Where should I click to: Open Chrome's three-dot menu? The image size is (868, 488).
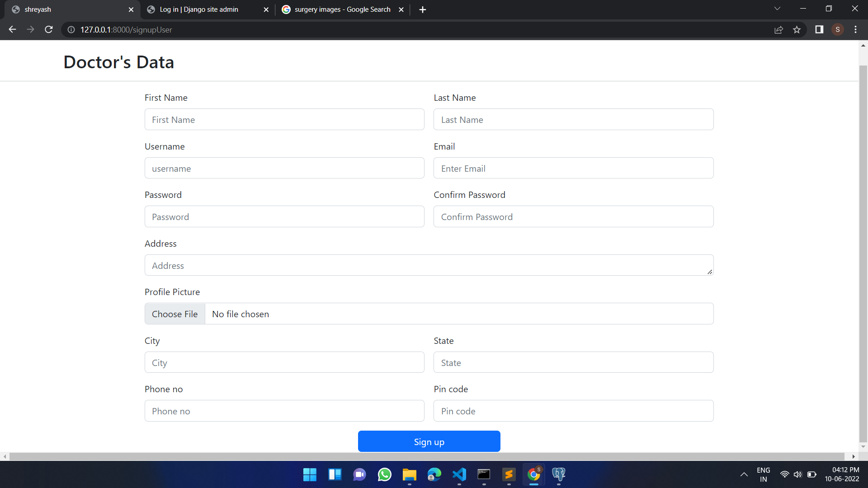[x=855, y=29]
